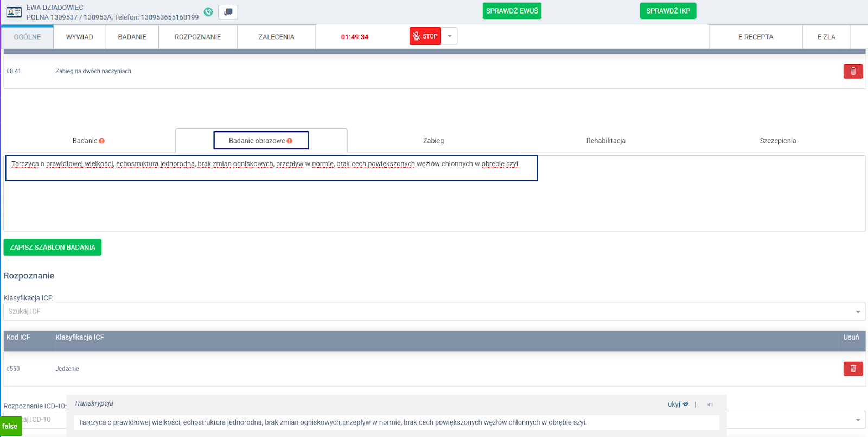Save template with ZAPISZ SZABLON BADANIA

53,248
